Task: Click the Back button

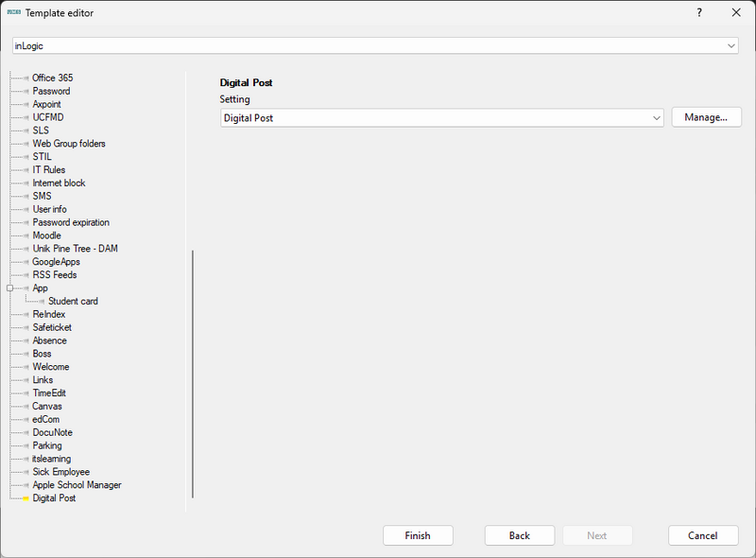Action: pyautogui.click(x=520, y=535)
